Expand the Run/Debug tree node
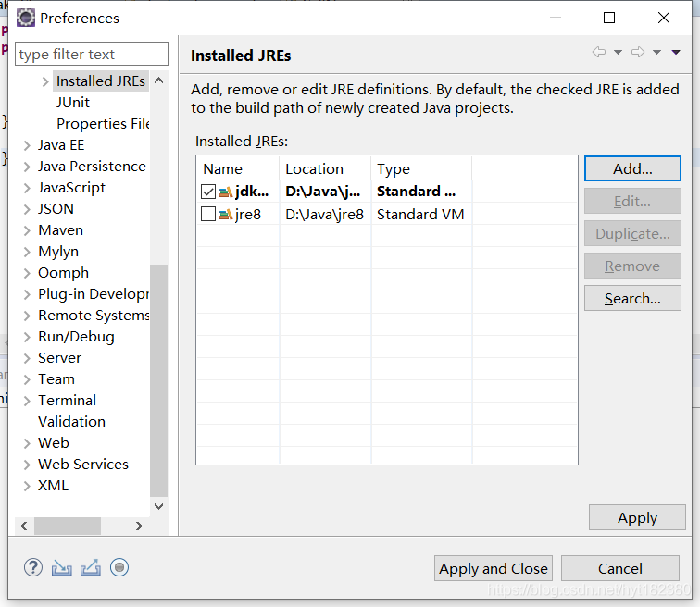700x607 pixels. [x=27, y=337]
